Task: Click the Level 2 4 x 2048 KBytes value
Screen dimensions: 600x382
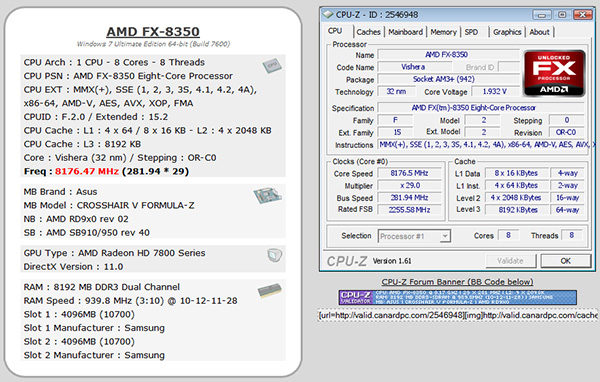Action: [516, 198]
